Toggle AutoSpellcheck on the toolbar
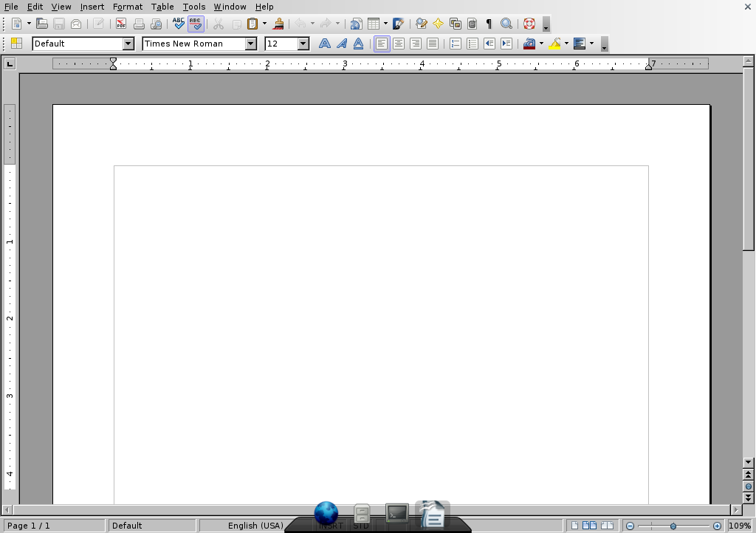 click(x=196, y=24)
